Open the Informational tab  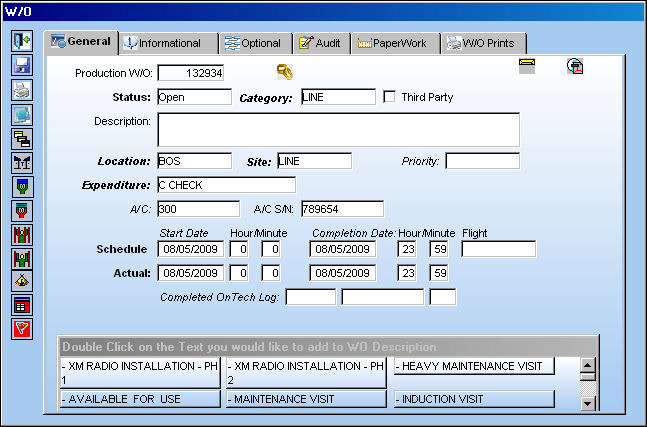(x=169, y=43)
